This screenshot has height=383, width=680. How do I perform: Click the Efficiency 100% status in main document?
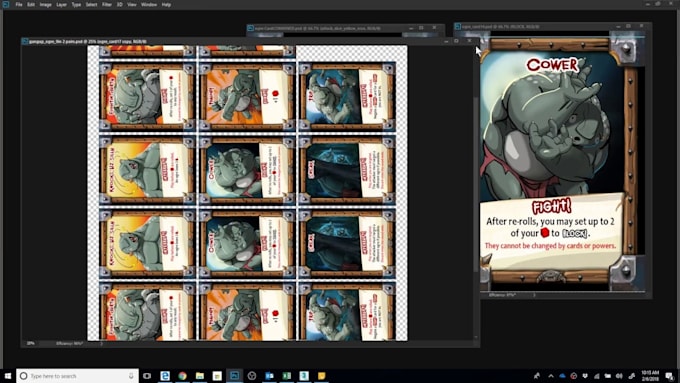69,343
